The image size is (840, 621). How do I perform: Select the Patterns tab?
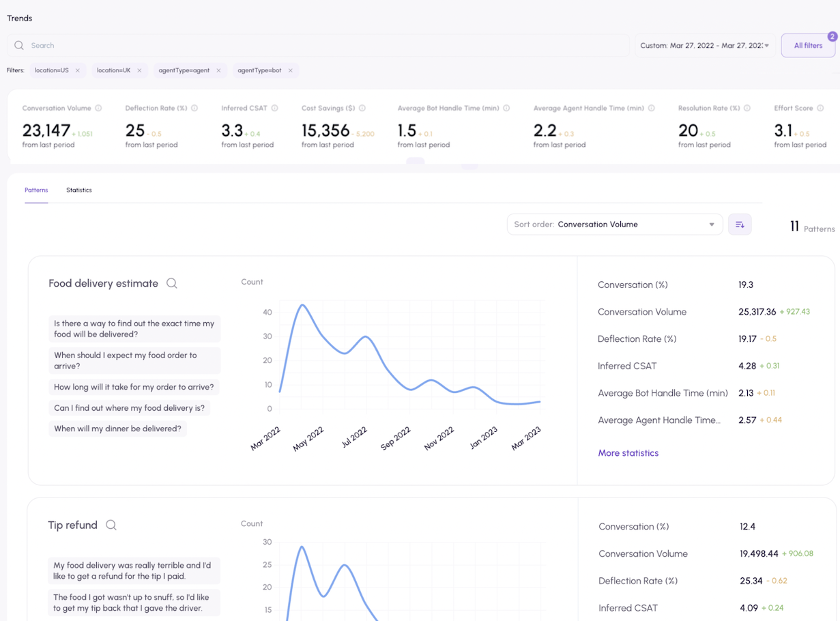36,190
